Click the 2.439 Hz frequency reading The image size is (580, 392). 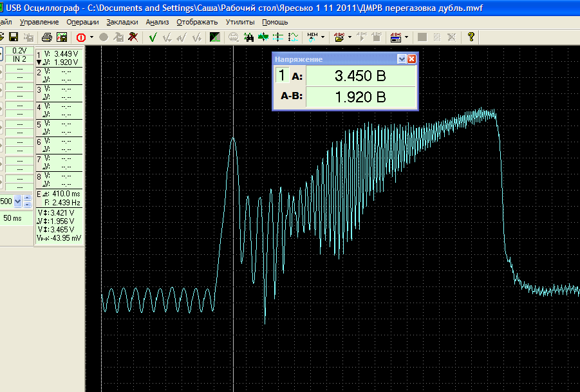click(x=66, y=203)
